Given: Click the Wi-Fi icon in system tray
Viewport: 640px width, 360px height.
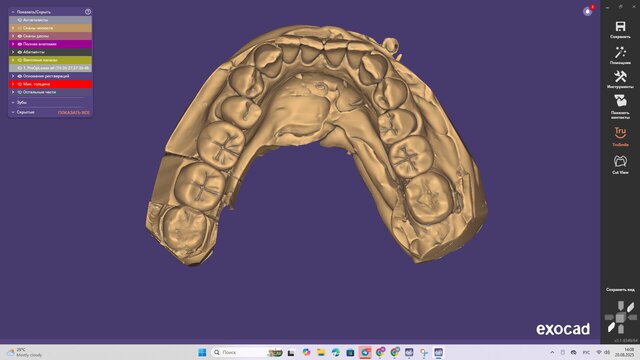Looking at the screenshot, I should (x=599, y=352).
